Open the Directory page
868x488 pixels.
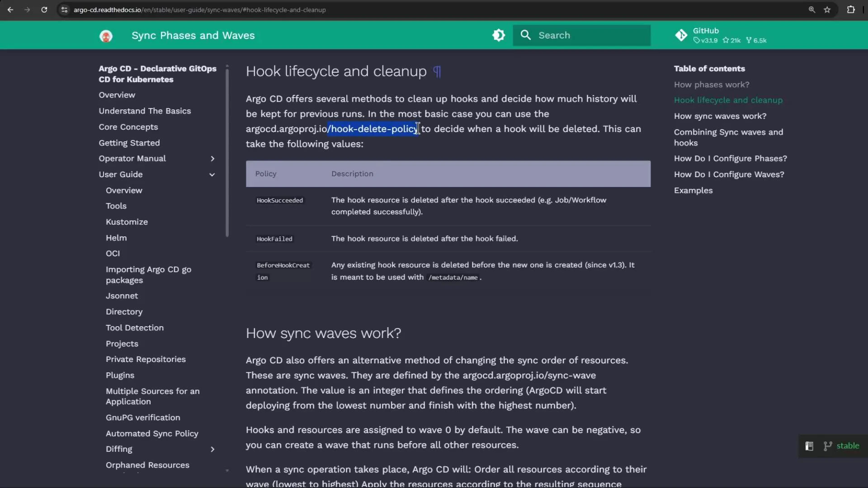pos(124,312)
